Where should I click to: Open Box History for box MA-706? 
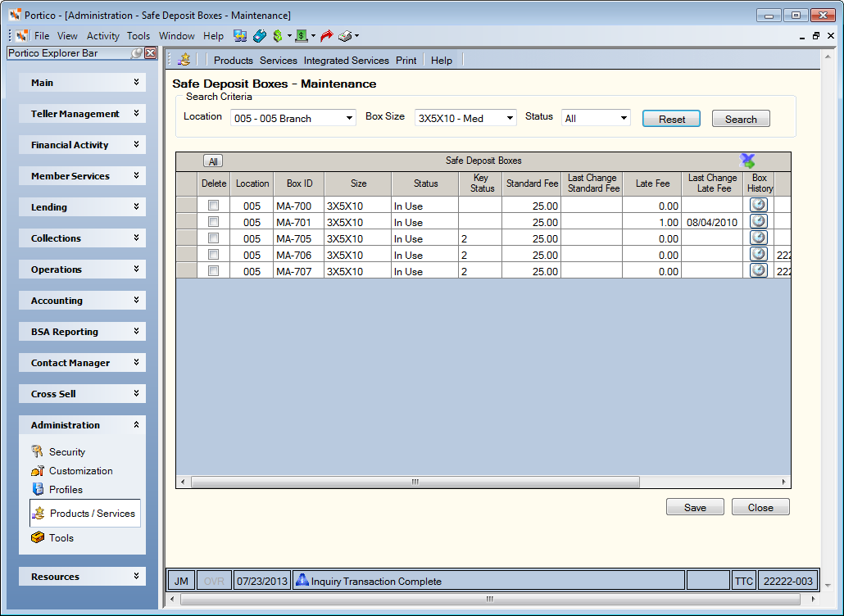(x=759, y=254)
